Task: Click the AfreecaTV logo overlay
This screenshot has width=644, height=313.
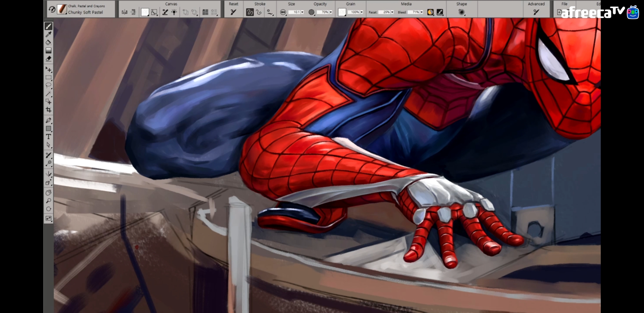Action: 600,13
